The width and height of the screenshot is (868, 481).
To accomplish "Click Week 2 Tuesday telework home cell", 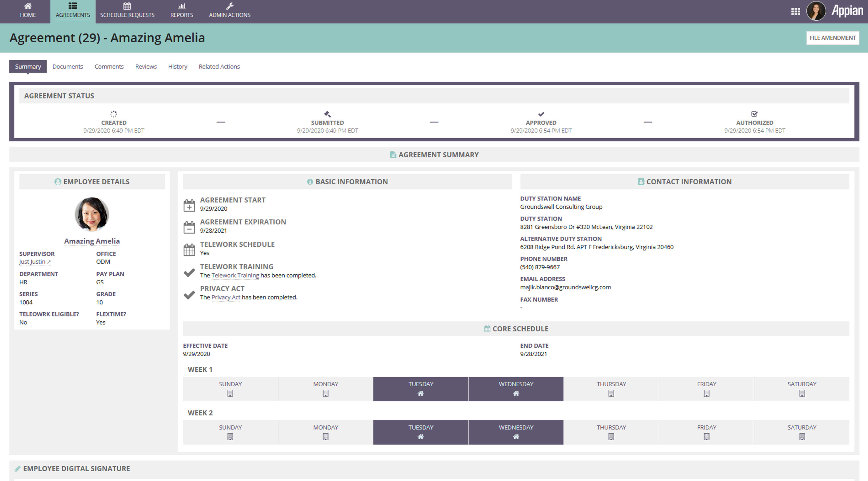I will [420, 432].
